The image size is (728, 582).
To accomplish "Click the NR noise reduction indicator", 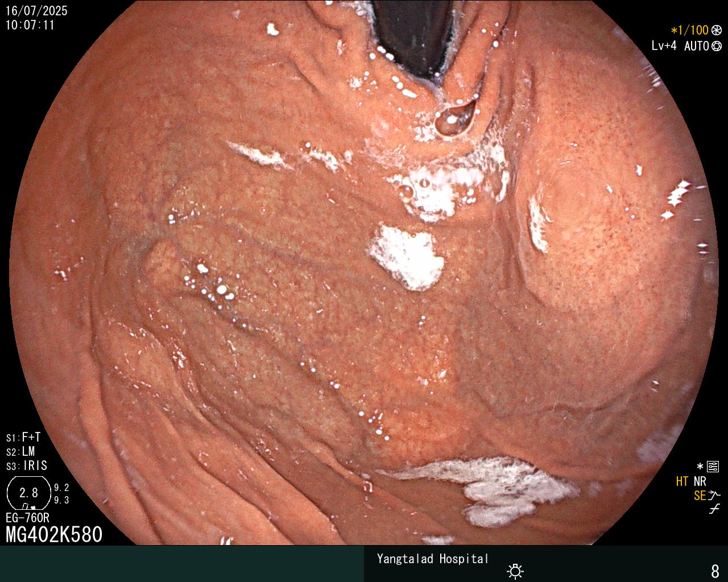I will [x=700, y=481].
